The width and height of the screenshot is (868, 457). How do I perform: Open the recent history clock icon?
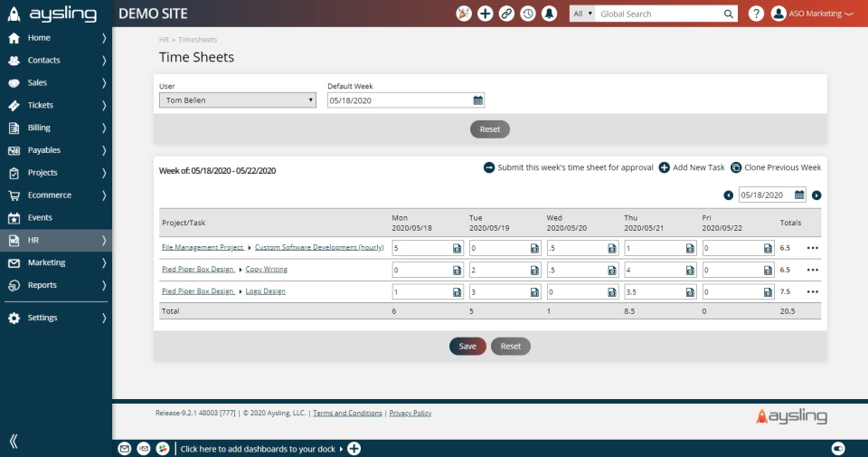coord(528,14)
